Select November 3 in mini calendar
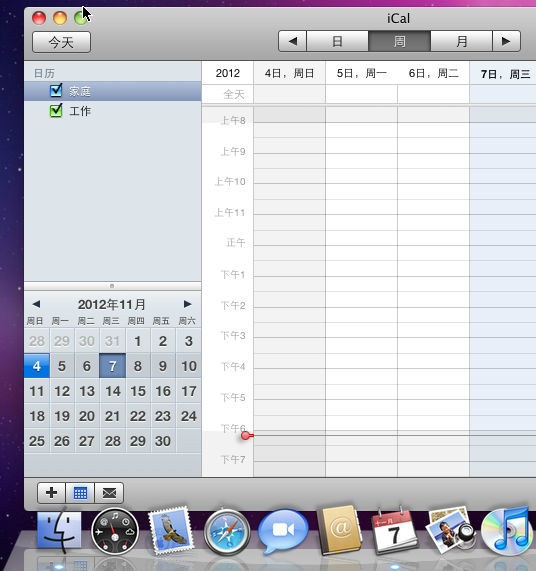The height and width of the screenshot is (571, 536). 189,341
